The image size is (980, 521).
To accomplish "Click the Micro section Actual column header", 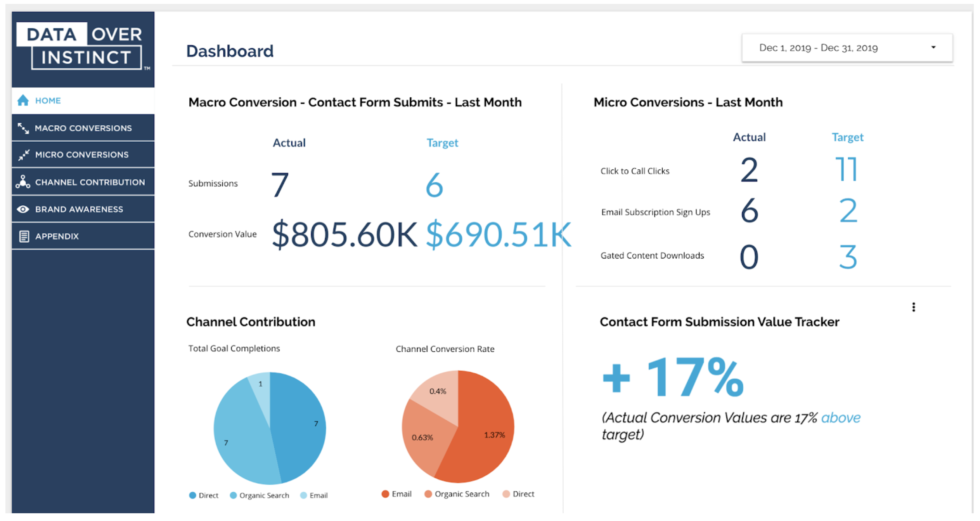I will [x=749, y=137].
